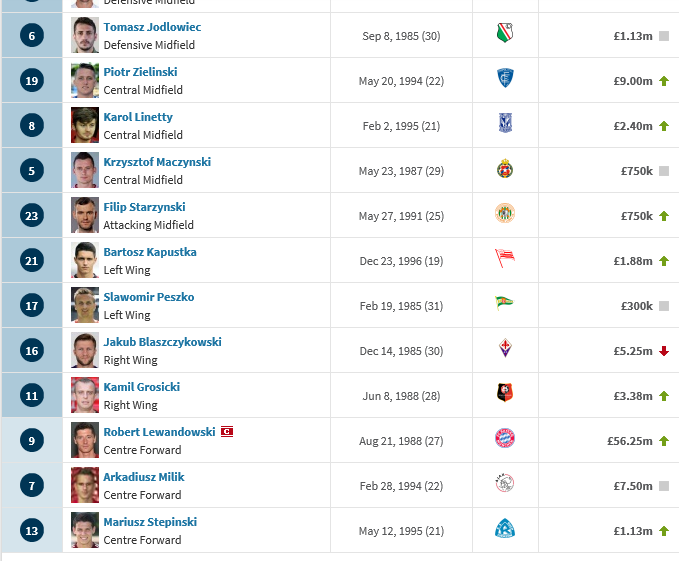Click the Legia Warsaw club crest for Jodlowiec
The width and height of the screenshot is (679, 561).
(505, 33)
